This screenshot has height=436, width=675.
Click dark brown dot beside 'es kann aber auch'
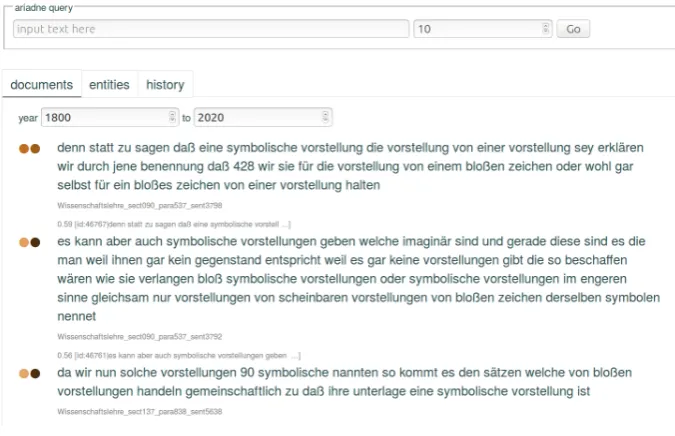[35, 243]
